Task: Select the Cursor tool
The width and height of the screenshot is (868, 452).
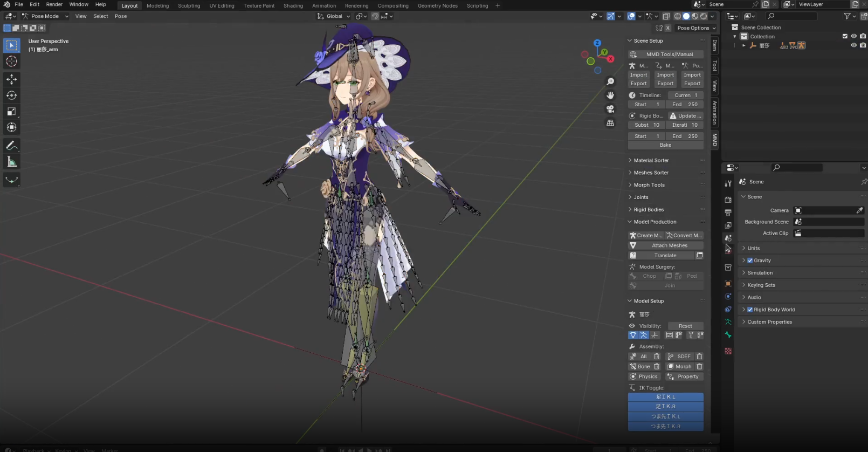Action: 12,61
